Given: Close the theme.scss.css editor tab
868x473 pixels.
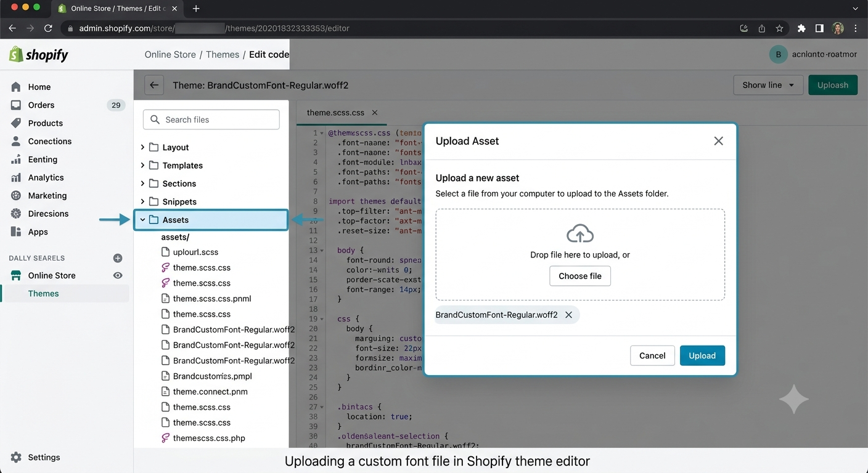Looking at the screenshot, I should 374,113.
